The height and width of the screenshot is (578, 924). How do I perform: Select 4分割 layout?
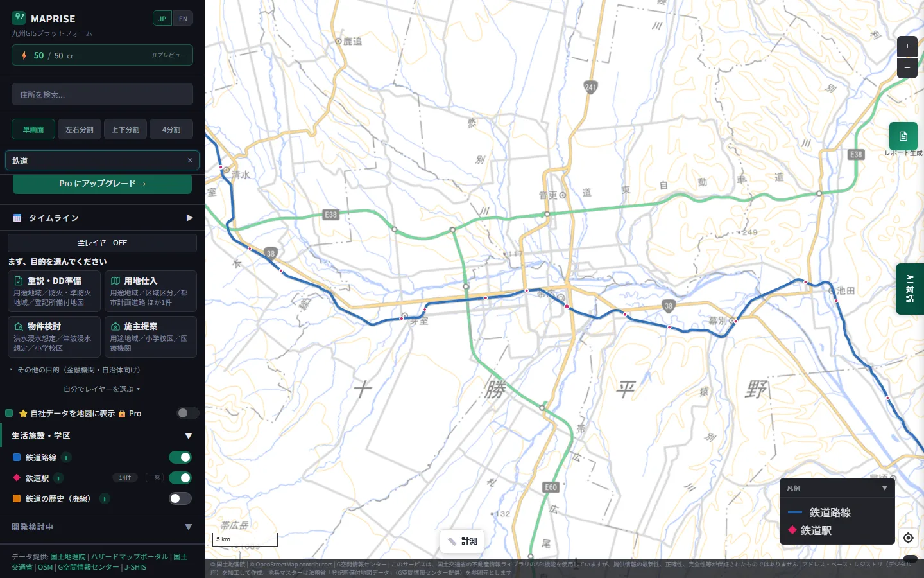[x=171, y=130]
